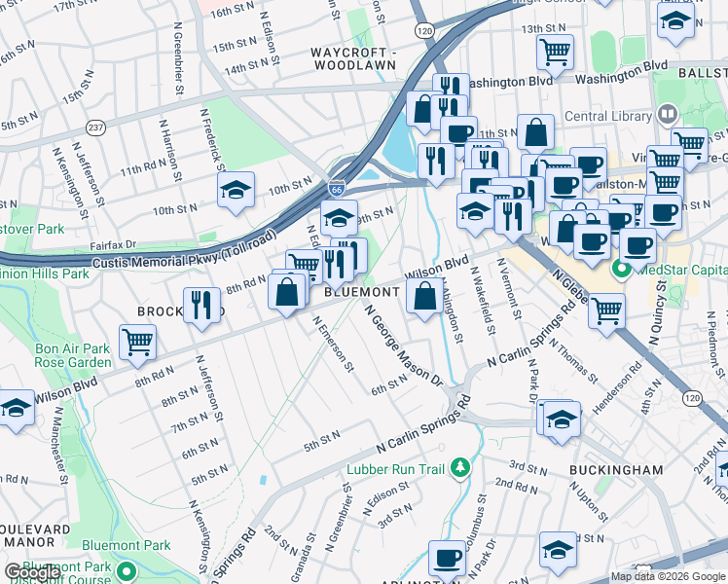Image resolution: width=728 pixels, height=584 pixels.
Task: Click the N Abingdon St street label
Action: click(453, 310)
